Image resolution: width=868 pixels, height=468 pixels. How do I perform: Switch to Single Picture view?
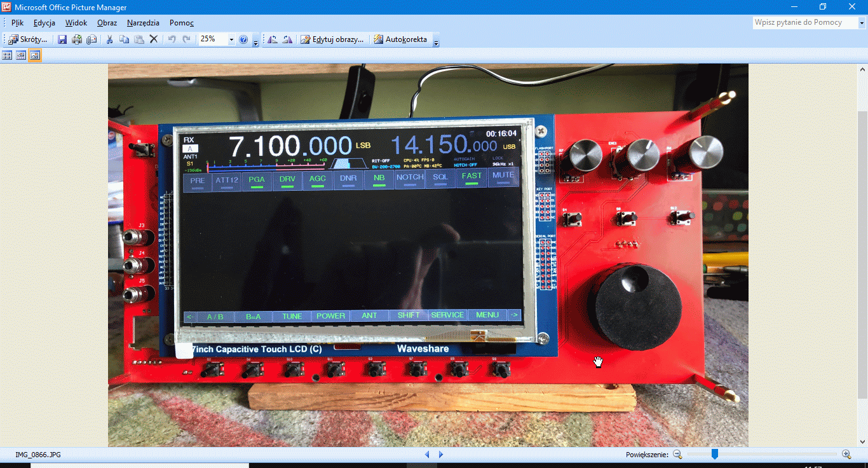pos(34,55)
